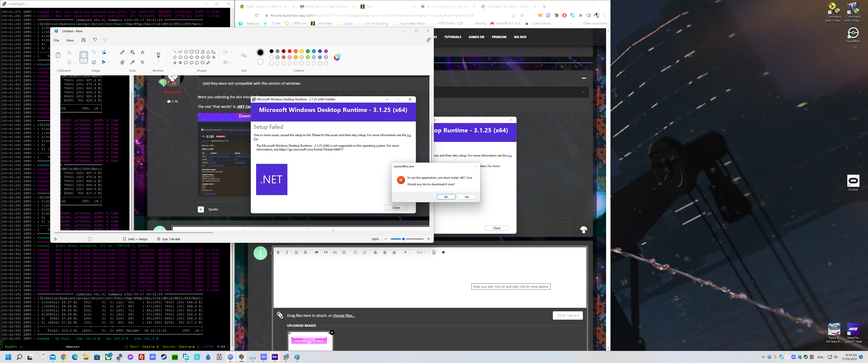Select secondary colour 2 white circle
Image resolution: width=868 pixels, height=363 pixels.
260,62
